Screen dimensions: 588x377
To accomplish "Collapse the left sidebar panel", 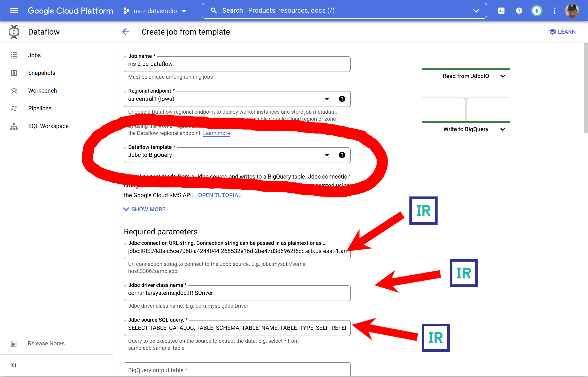I will click(14, 365).
